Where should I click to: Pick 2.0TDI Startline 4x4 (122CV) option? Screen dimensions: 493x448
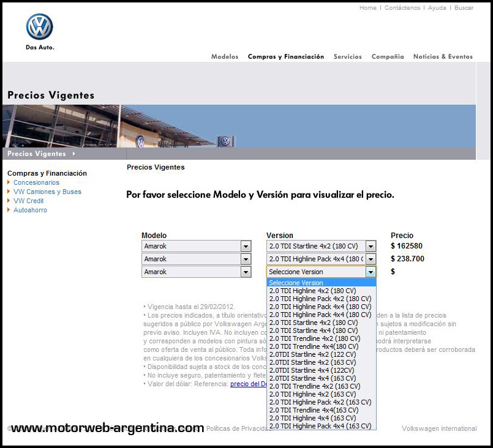[322, 370]
